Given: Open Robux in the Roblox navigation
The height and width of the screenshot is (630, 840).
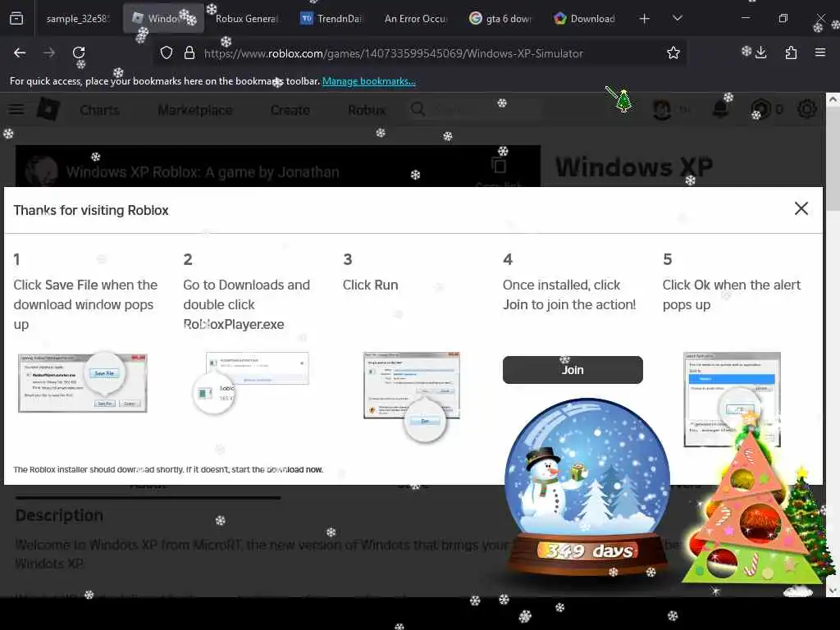Looking at the screenshot, I should tap(367, 110).
